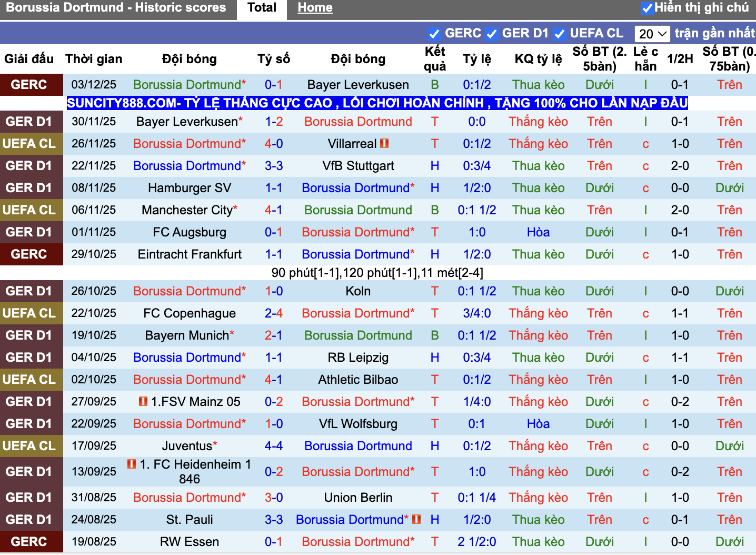Screen dimensions: 756x555
Task: Click the 4-0 score against Villarreal
Action: tap(274, 144)
